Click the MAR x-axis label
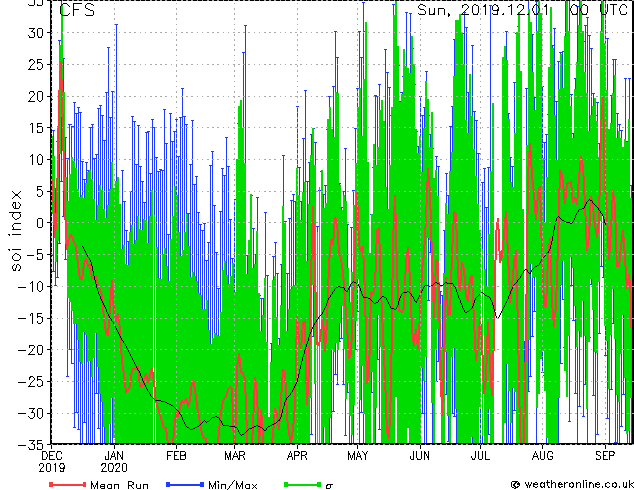Screen dimensions: 634x490 click(x=235, y=456)
